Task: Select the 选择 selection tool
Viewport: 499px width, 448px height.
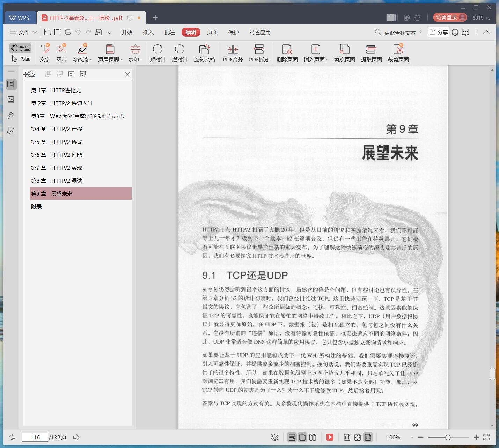Action: click(20, 59)
